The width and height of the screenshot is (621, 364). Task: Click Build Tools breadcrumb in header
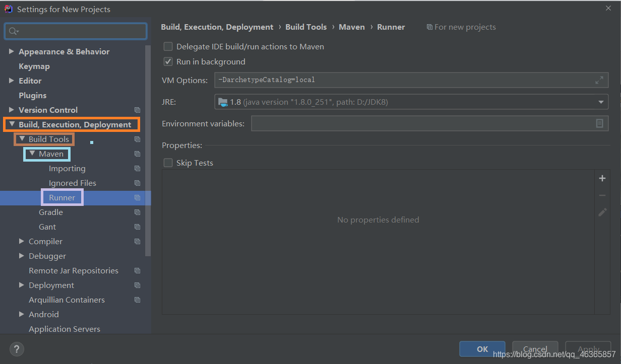(306, 27)
